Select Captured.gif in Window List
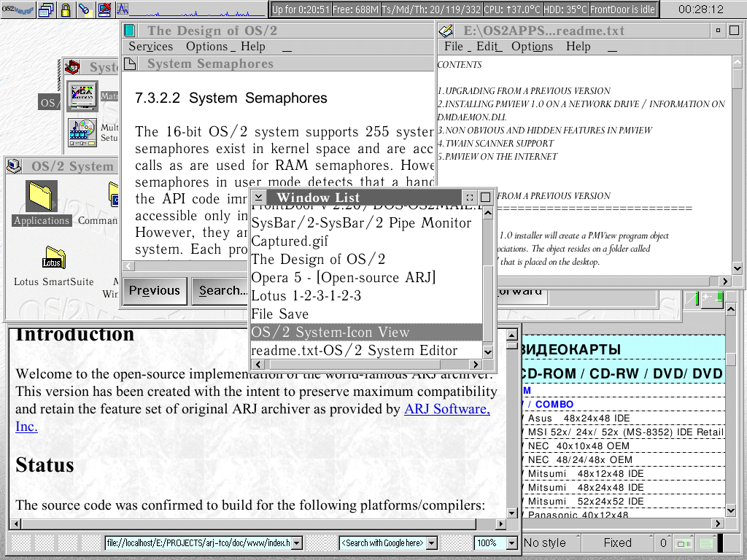Image resolution: width=747 pixels, height=560 pixels. (367, 241)
